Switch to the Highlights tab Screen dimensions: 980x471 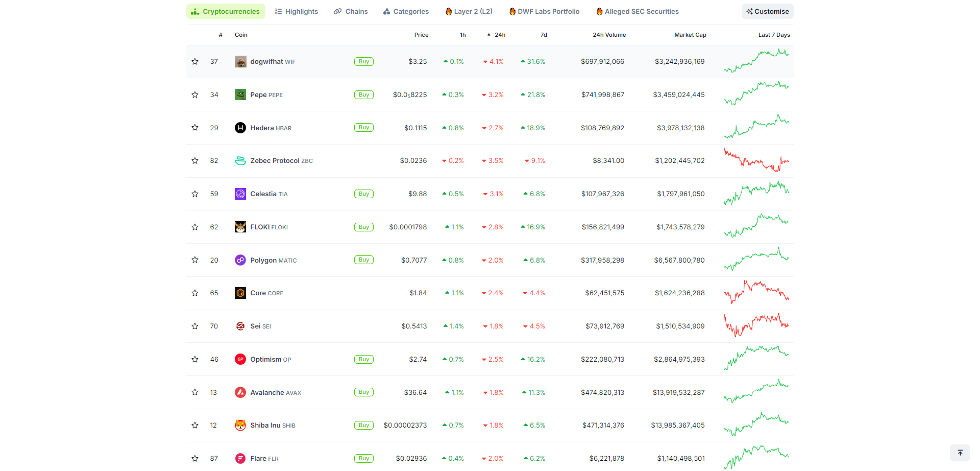point(296,11)
